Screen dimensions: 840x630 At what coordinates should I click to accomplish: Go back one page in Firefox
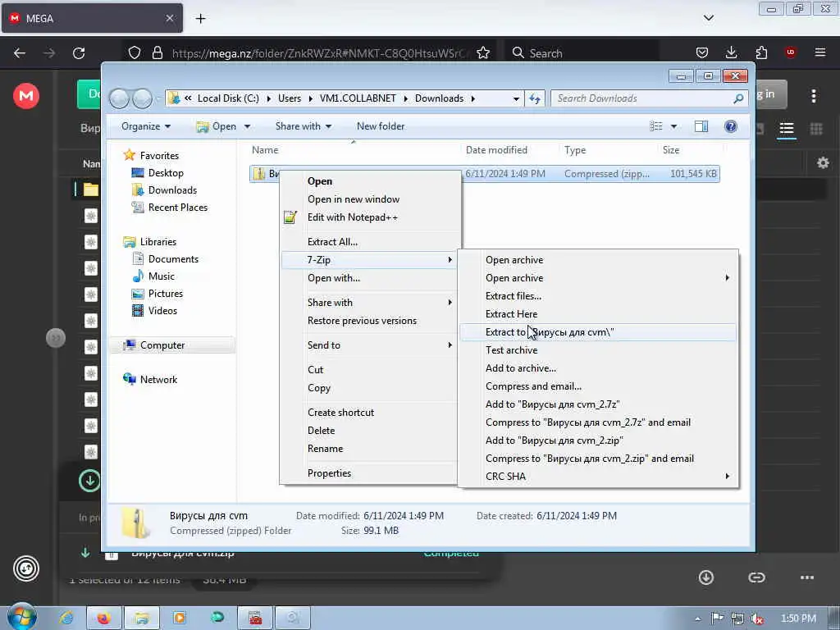(x=20, y=53)
